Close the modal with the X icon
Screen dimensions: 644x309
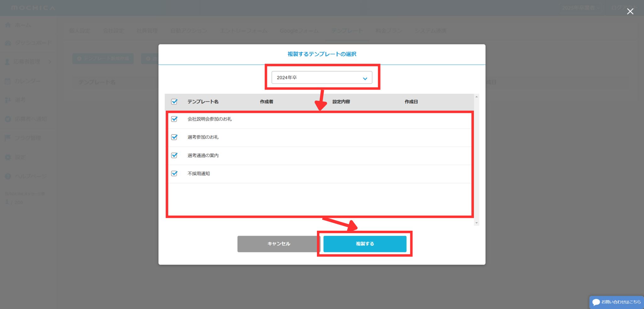(x=630, y=11)
